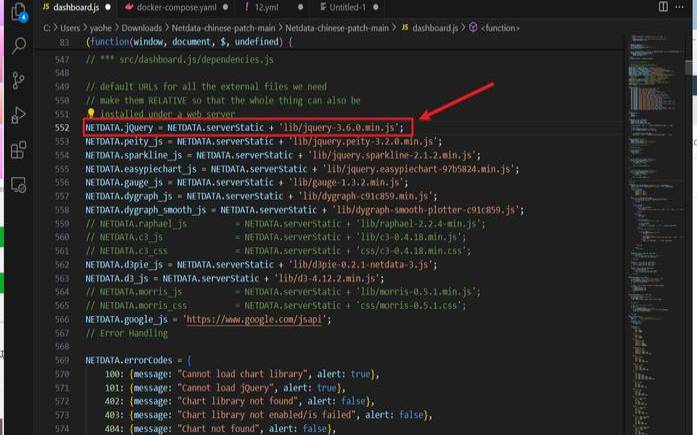The width and height of the screenshot is (697, 435).
Task: Select the yaohe breadcrumb segment
Action: 100,28
